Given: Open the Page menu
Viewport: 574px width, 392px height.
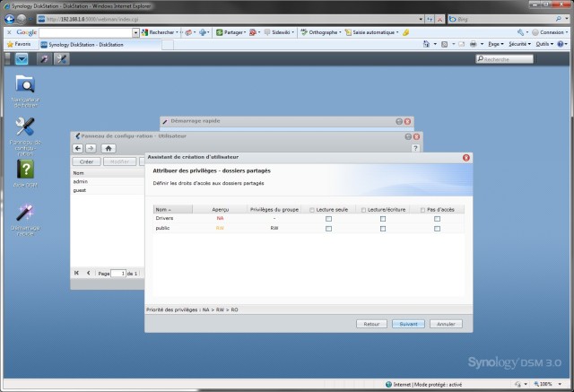Looking at the screenshot, I should (x=496, y=44).
